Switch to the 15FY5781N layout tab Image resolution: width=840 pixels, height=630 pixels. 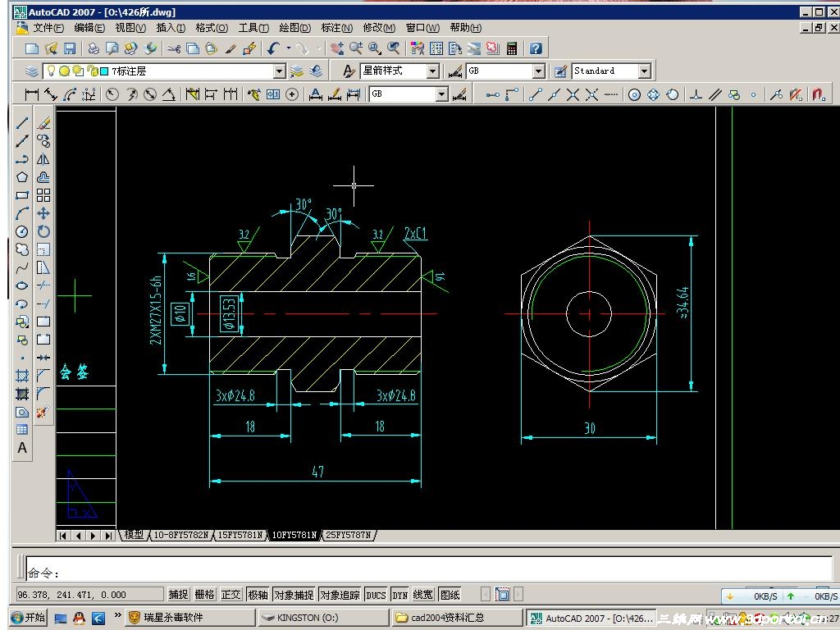coord(240,535)
